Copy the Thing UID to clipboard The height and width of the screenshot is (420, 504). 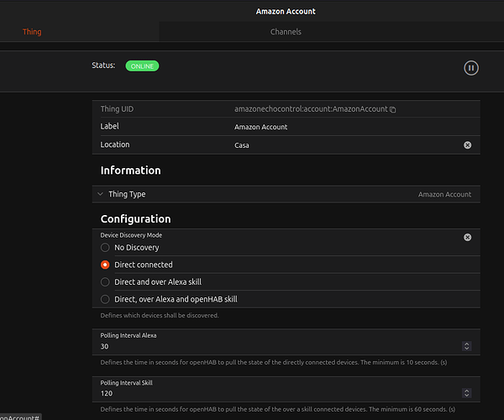[392, 110]
